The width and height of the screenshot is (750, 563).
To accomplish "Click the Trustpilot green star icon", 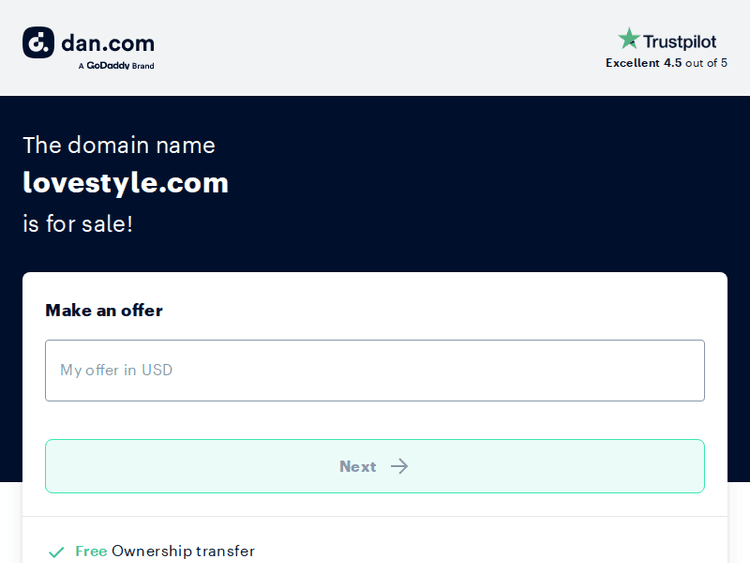I will tap(628, 40).
